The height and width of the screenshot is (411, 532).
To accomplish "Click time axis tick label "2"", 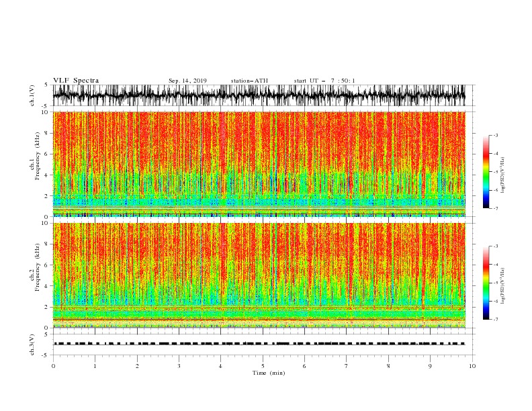I will (x=137, y=366).
